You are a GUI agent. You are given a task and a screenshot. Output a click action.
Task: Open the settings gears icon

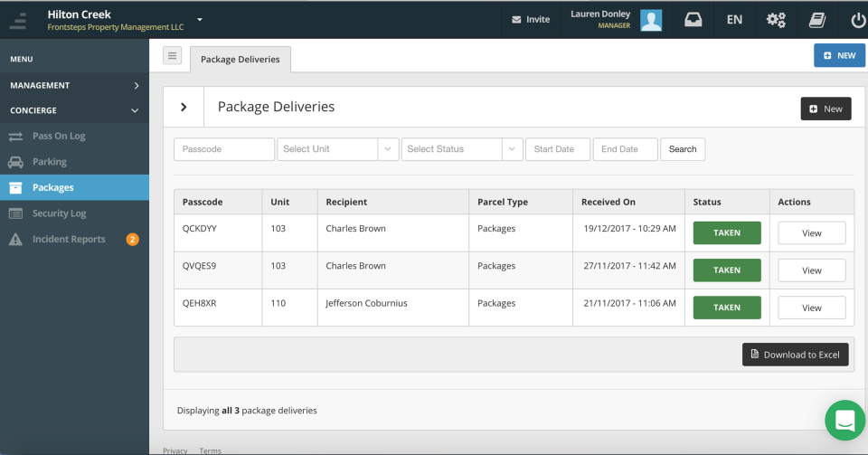776,19
